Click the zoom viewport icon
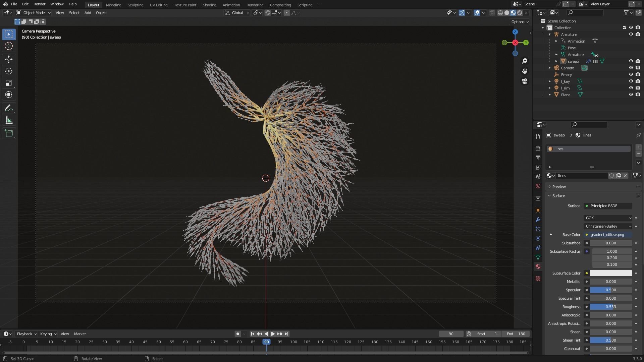The width and height of the screenshot is (644, 362). point(525,61)
